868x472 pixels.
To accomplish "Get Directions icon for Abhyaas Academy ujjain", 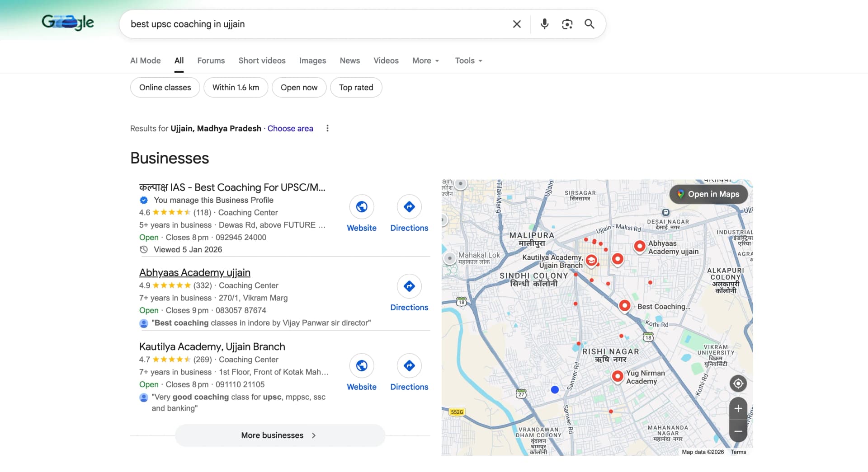I will coord(409,286).
